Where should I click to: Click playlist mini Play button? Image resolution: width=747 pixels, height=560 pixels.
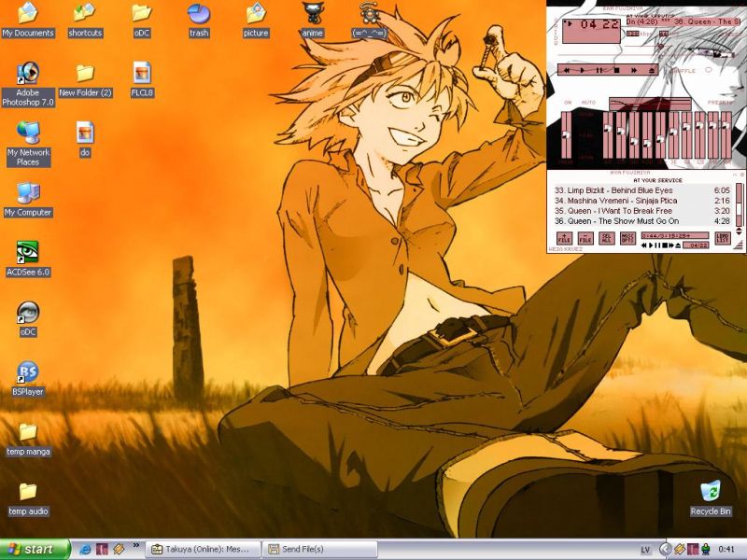651,245
